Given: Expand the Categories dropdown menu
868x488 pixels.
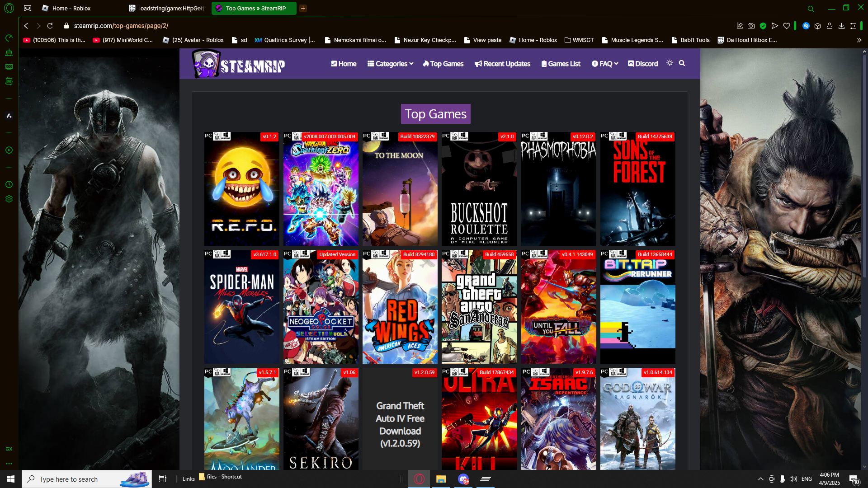Looking at the screenshot, I should [390, 64].
